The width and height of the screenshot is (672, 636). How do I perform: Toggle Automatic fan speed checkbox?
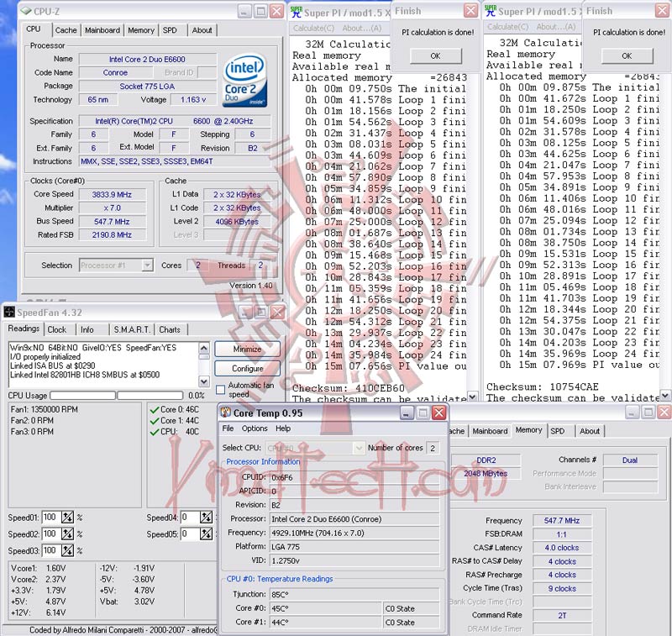(220, 390)
